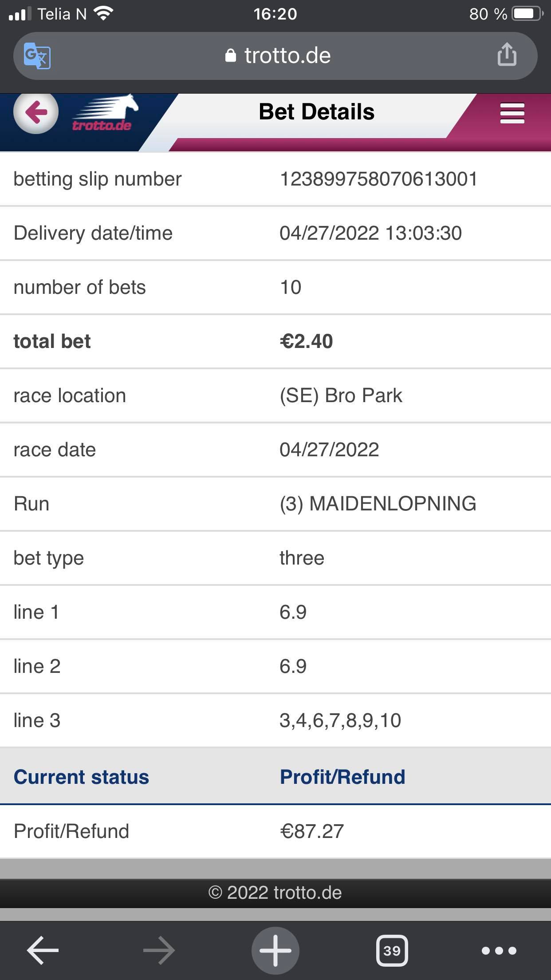
Task: Tap the Current status column header
Action: tap(81, 777)
